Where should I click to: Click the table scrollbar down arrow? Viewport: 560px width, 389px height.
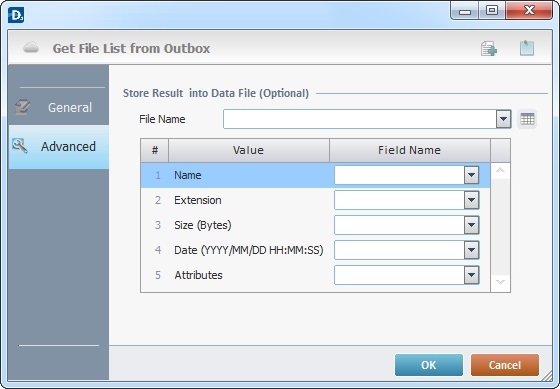coord(501,283)
